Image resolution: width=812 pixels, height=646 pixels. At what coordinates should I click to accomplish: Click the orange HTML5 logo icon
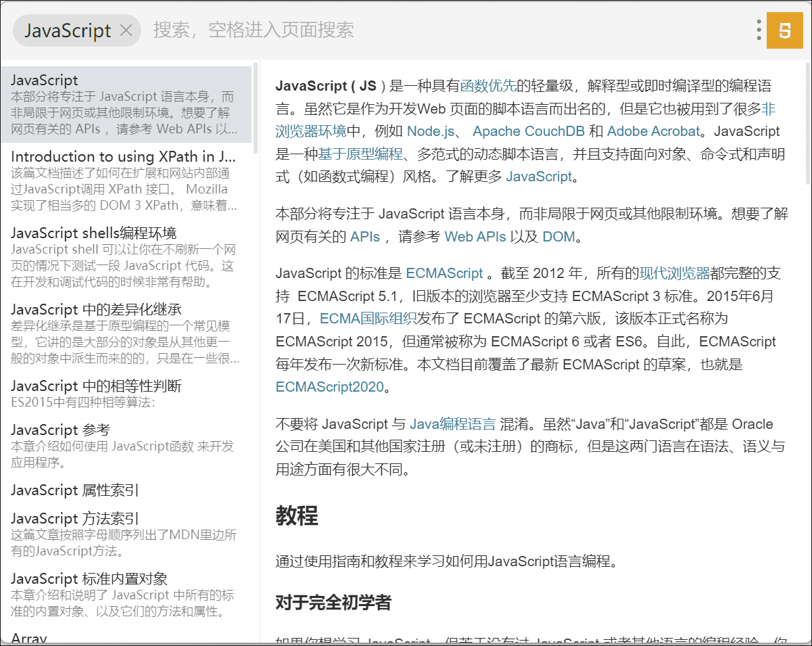click(x=784, y=30)
